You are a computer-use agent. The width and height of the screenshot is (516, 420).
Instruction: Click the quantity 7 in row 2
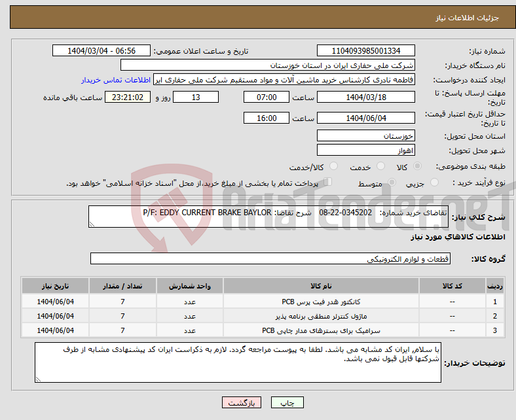(122, 316)
